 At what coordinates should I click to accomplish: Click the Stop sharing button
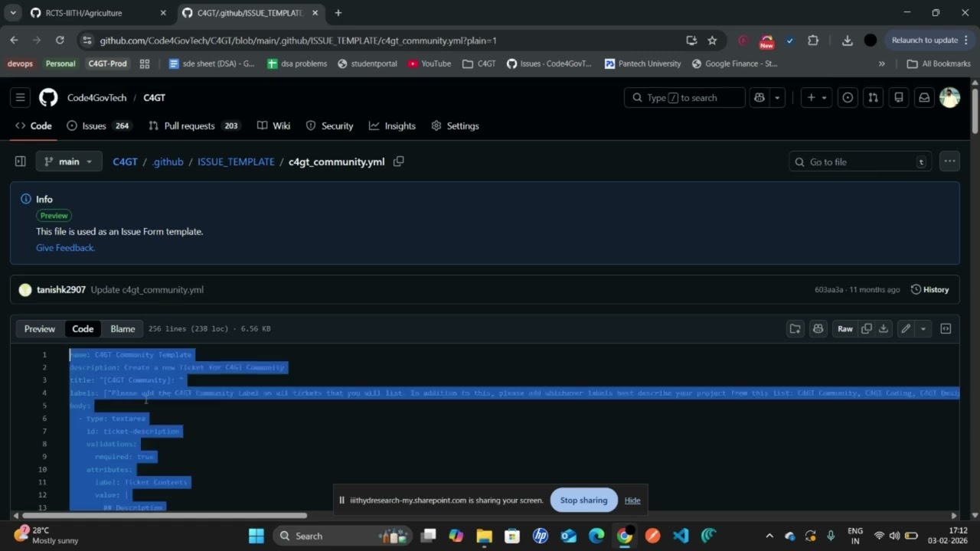(x=583, y=500)
